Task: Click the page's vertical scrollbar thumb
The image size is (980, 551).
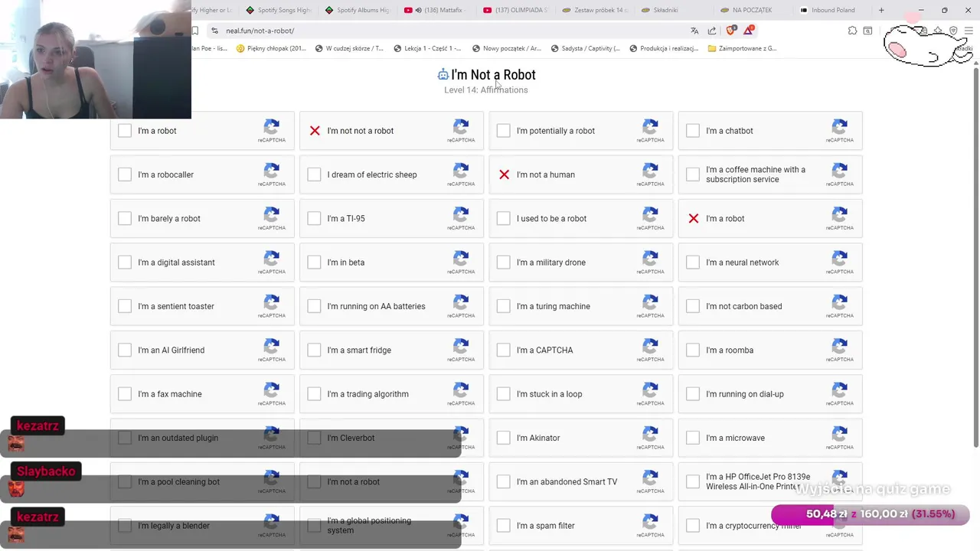Action: (x=975, y=256)
